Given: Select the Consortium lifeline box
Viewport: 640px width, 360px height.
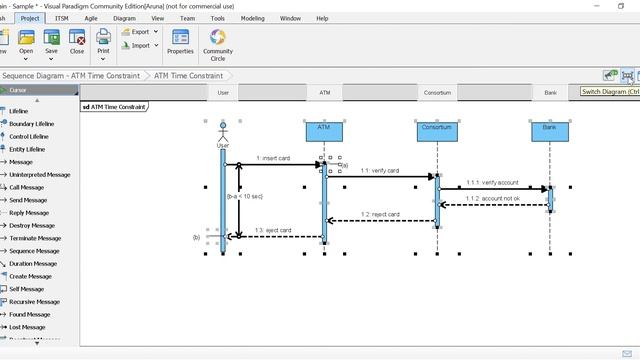Looking at the screenshot, I should click(x=437, y=132).
